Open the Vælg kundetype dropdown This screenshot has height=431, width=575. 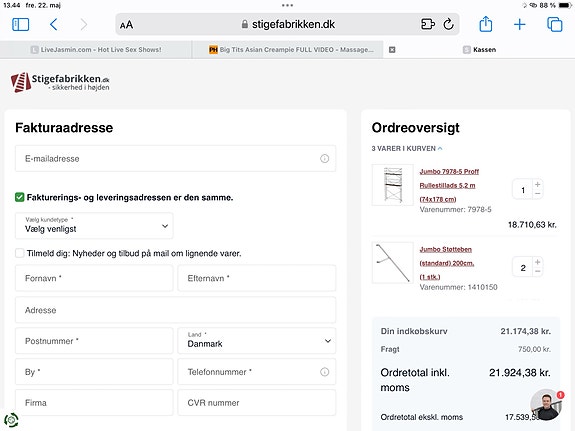(94, 226)
